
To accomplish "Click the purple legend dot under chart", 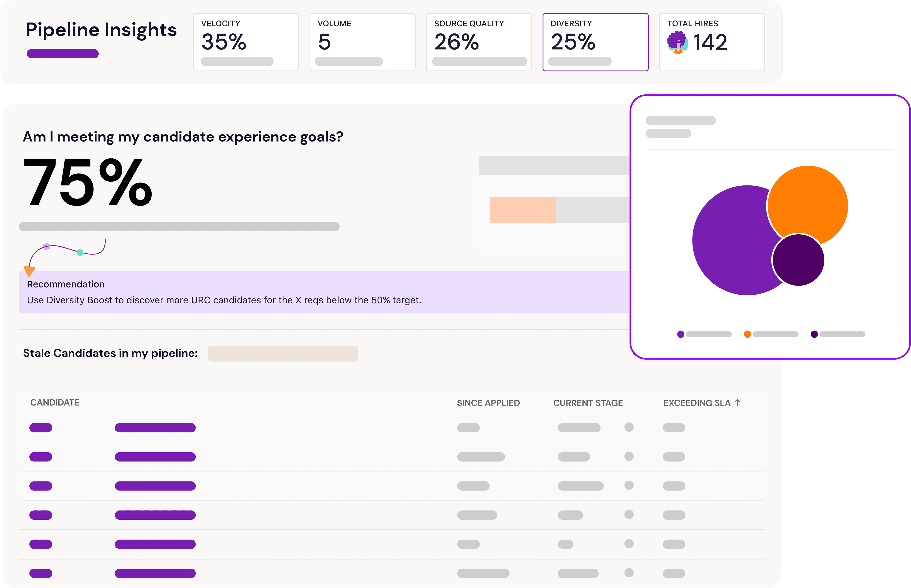I will [680, 334].
